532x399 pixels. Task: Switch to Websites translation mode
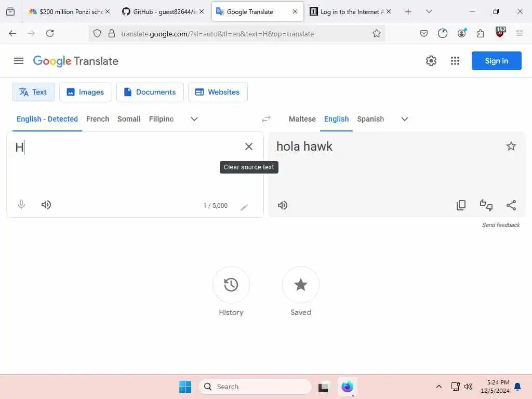[218, 92]
